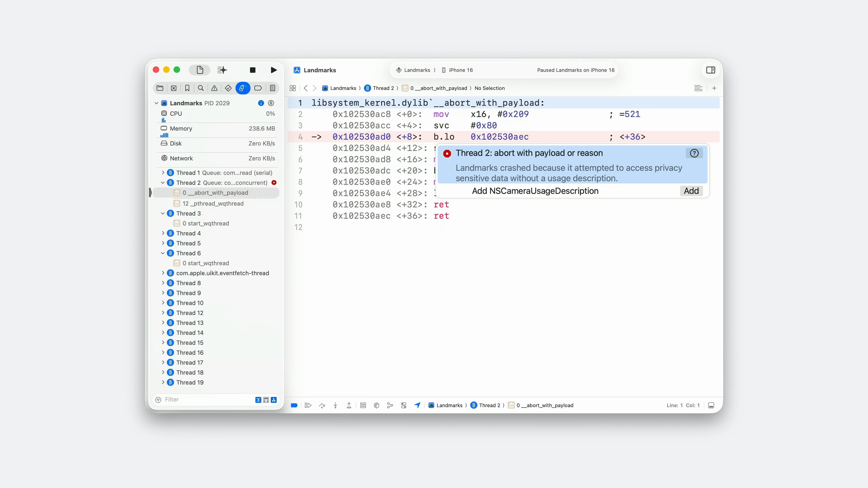Click the Step over debug icon

coord(322,406)
